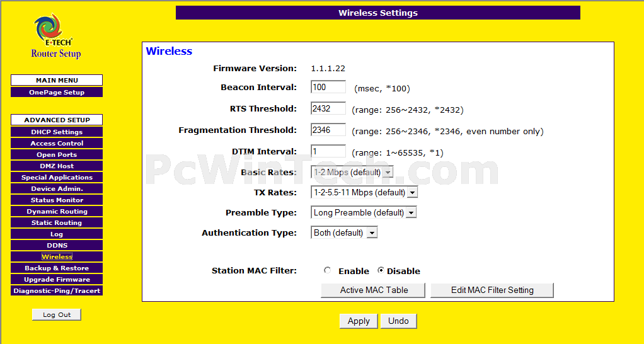Viewport: 644px width, 344px height.
Task: Click the Station MAC Filter label
Action: click(254, 271)
